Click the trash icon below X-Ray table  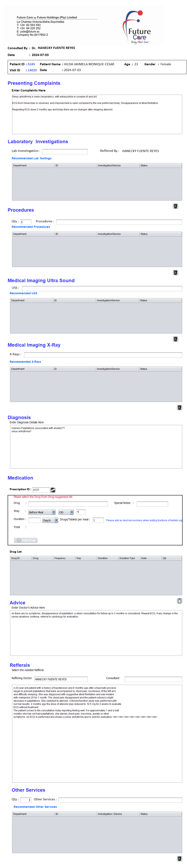click(179, 407)
